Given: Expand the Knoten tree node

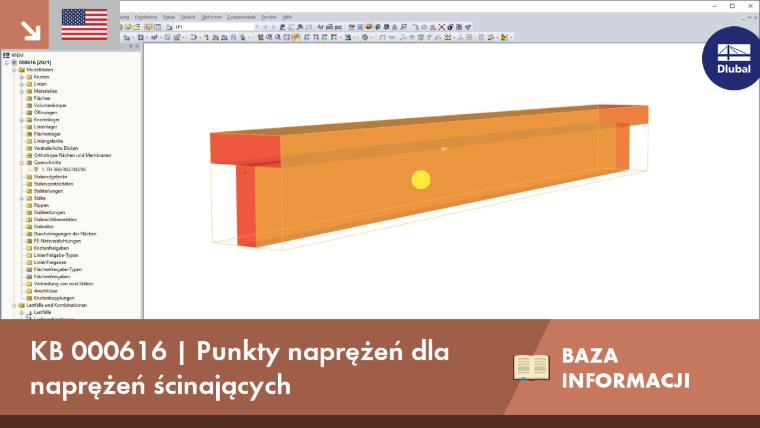Looking at the screenshot, I should coord(22,77).
